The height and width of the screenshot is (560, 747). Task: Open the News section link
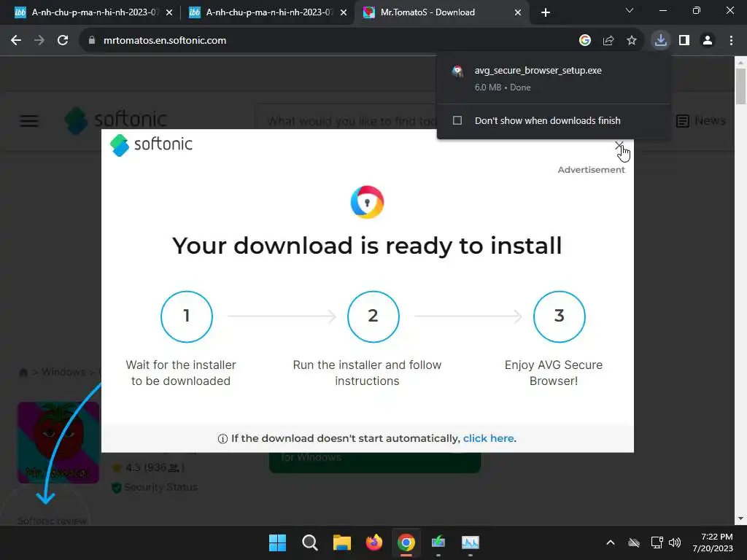click(x=701, y=121)
